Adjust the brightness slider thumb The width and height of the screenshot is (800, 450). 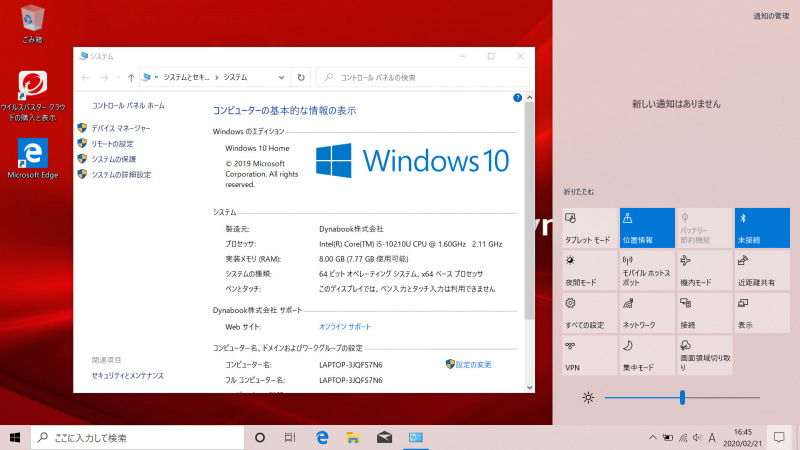tap(682, 397)
